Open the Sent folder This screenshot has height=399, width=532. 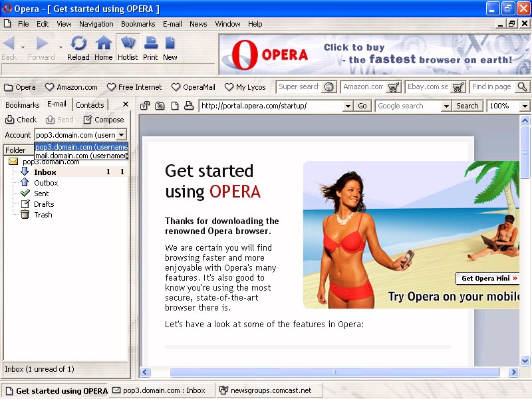35,194
